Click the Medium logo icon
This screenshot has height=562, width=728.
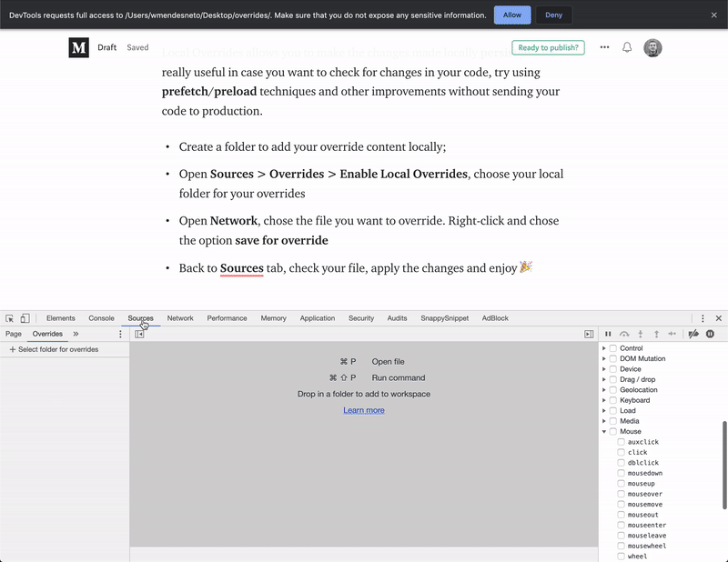(78, 47)
